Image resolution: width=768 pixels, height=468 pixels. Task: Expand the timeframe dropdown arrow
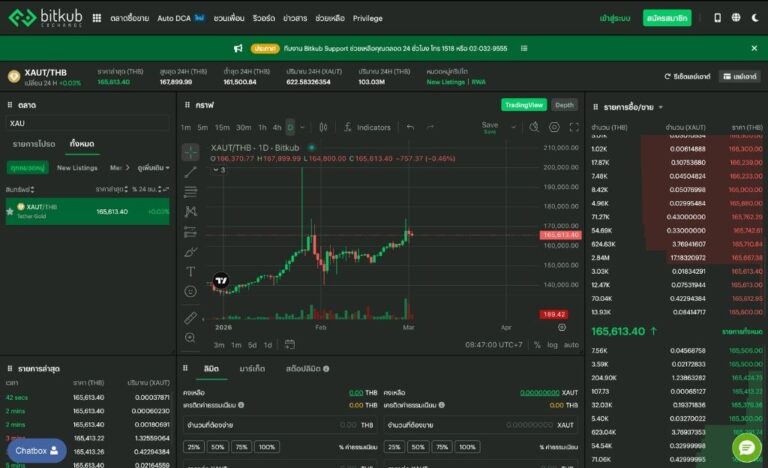click(x=302, y=127)
